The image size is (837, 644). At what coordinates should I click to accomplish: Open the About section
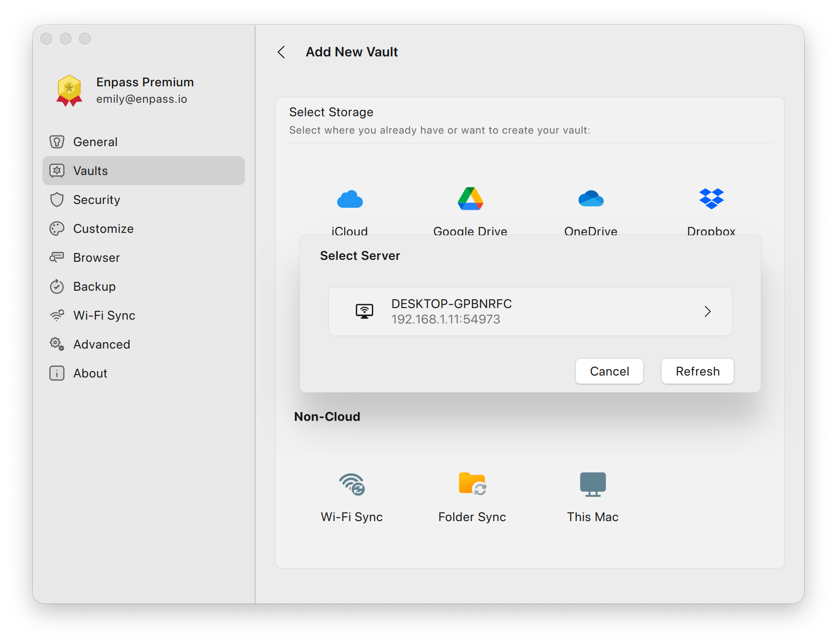click(x=144, y=373)
